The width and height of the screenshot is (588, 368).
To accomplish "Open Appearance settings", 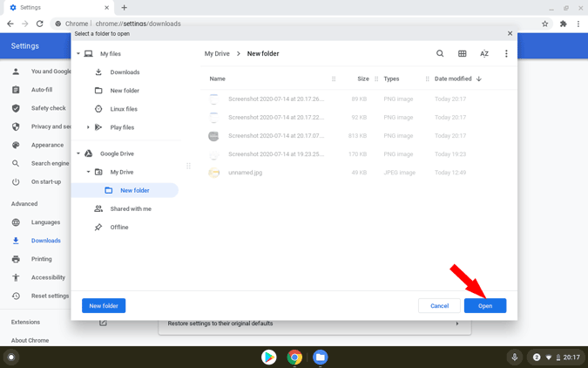I will pyautogui.click(x=47, y=145).
